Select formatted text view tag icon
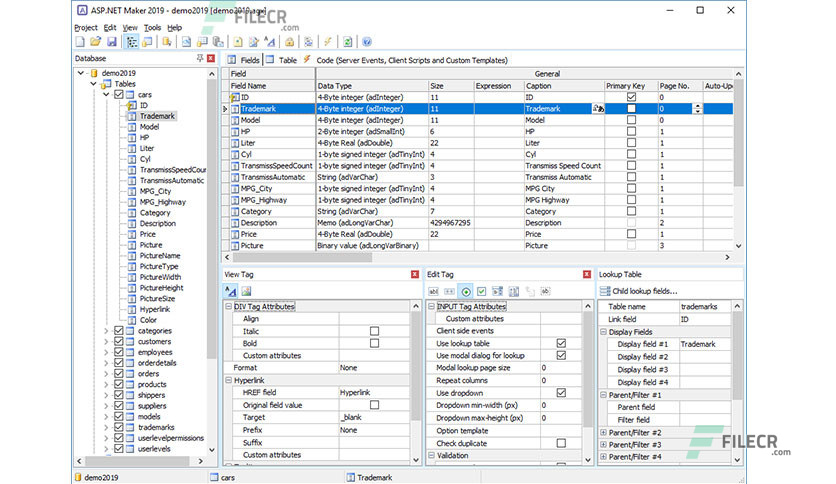The width and height of the screenshot is (836, 484). pos(230,291)
